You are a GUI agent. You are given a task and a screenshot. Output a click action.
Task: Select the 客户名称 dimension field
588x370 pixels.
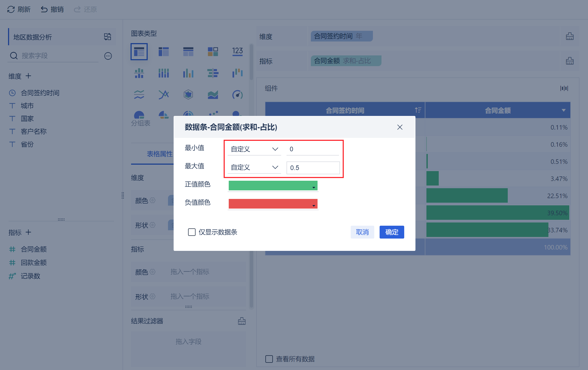pos(33,131)
